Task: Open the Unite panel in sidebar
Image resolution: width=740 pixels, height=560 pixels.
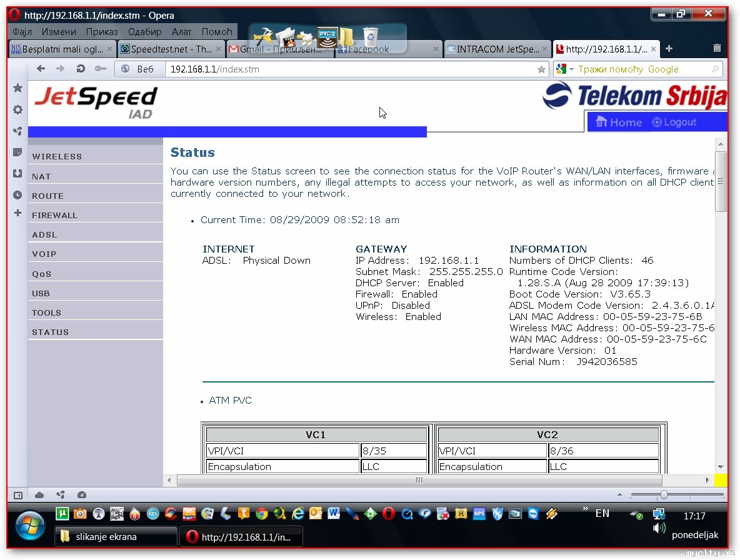Action: 18,131
